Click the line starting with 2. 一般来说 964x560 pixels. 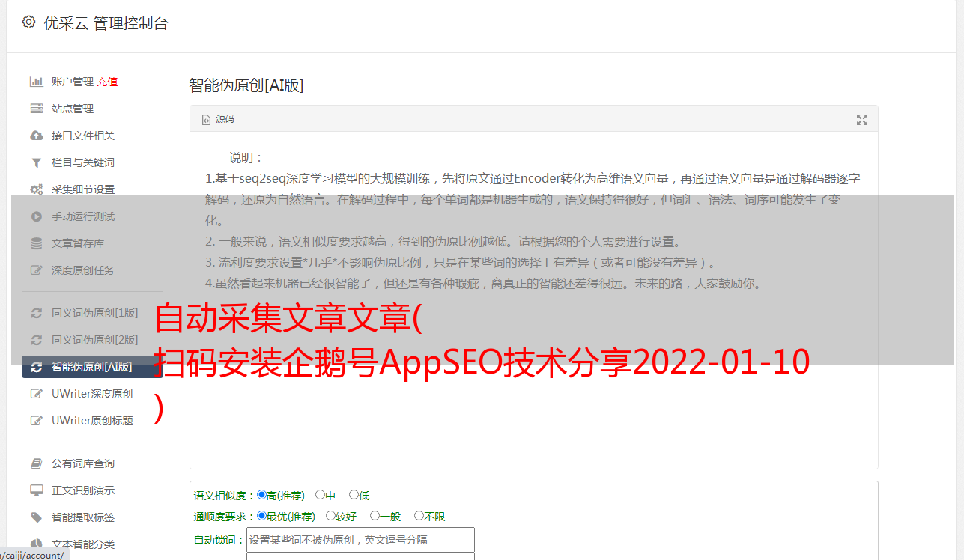[443, 242]
